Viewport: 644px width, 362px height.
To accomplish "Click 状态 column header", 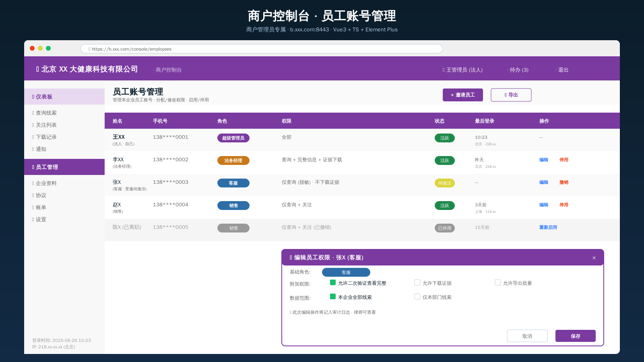I will [x=440, y=121].
